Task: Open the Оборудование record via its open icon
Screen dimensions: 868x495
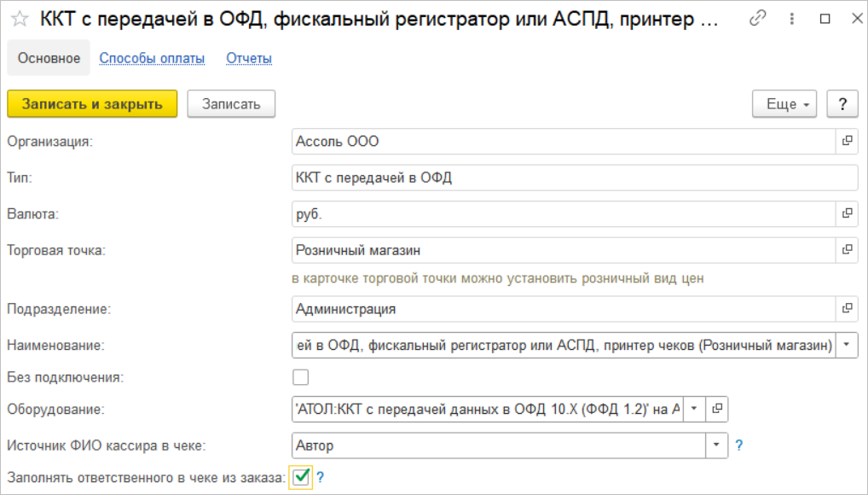Action: tap(717, 409)
